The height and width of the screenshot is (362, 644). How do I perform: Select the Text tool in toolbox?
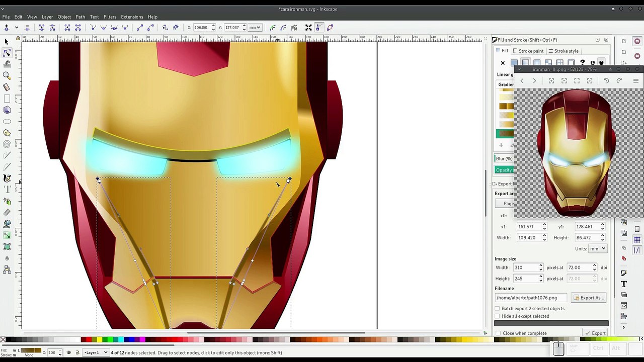7,190
